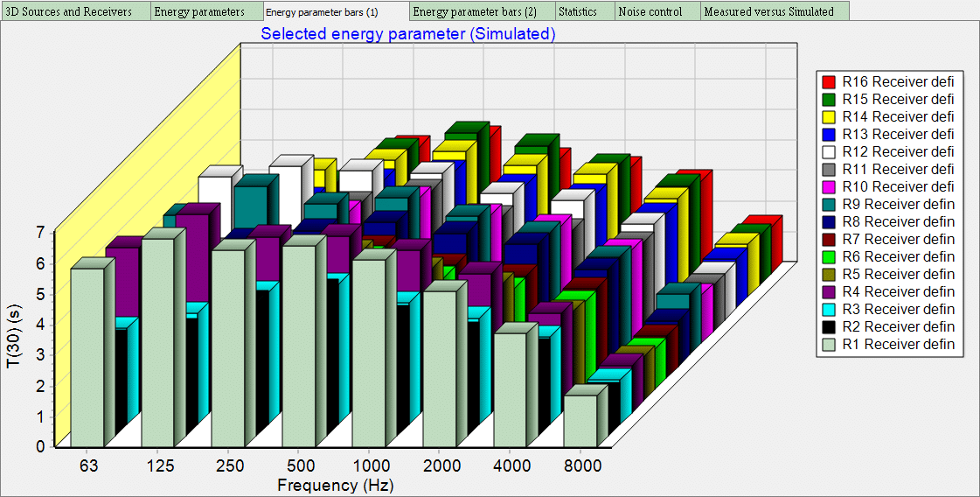Select the R14 Receiver legend label

(898, 116)
